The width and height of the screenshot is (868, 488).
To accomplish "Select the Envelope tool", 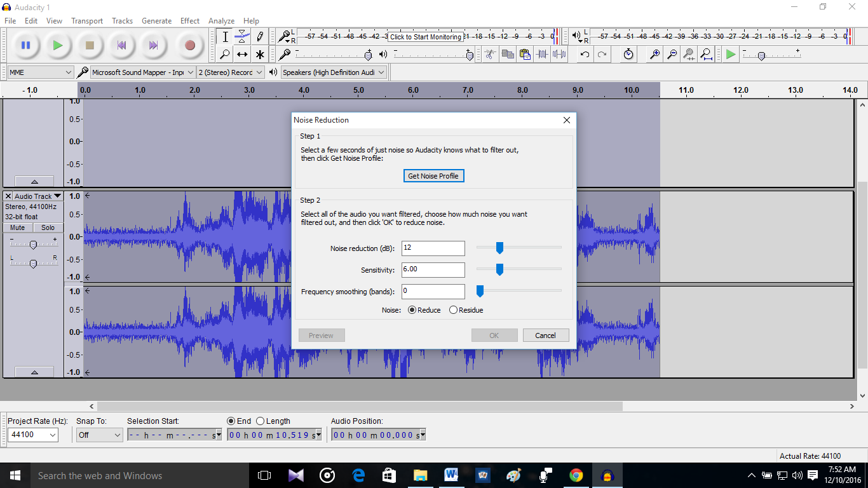I will coord(242,37).
